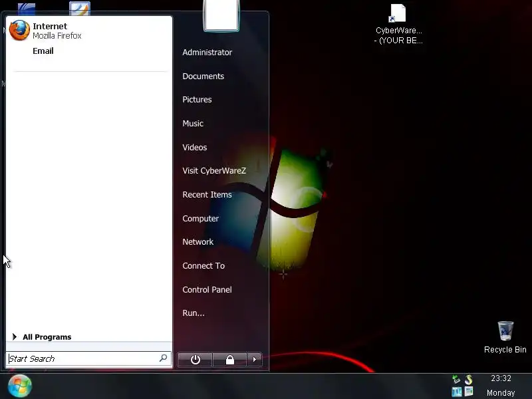Click the Visit CyberWareZ link
The width and height of the screenshot is (532, 399).
(x=214, y=171)
